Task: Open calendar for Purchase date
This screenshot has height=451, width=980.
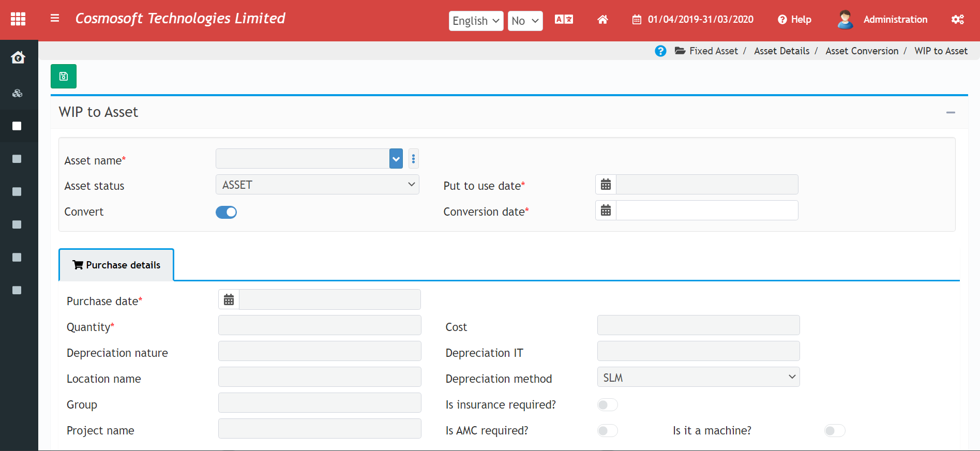Action: pos(229,299)
